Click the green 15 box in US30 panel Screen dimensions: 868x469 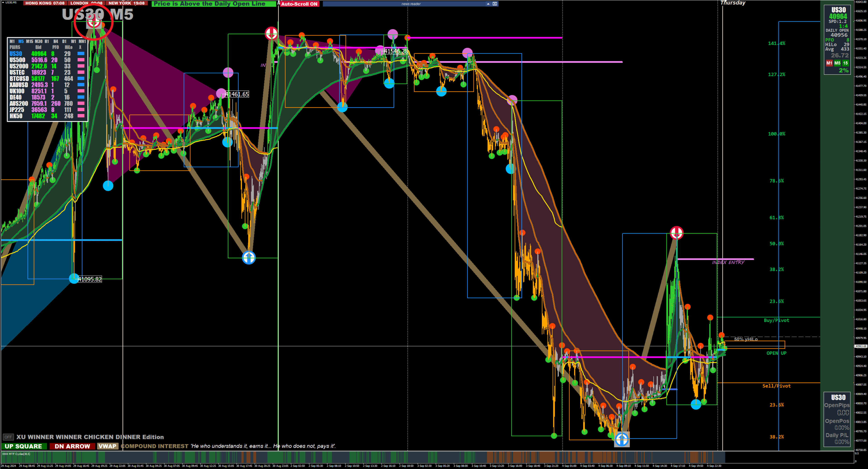(845, 63)
